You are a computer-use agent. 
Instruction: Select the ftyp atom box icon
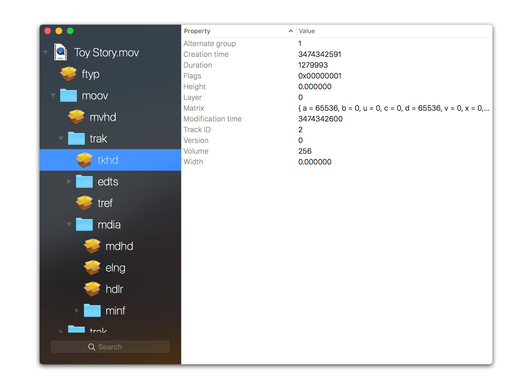tap(68, 74)
